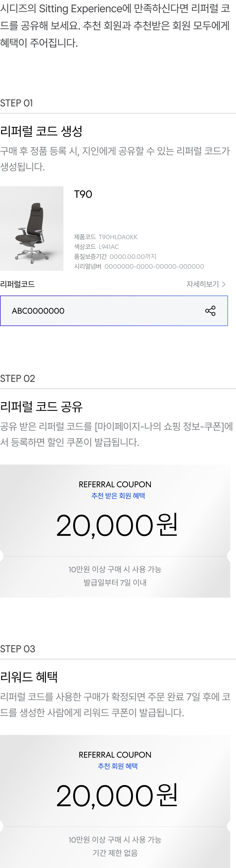The image size is (236, 868).
Task: Click the product code T90HLDA0KK
Action: tap(118, 237)
